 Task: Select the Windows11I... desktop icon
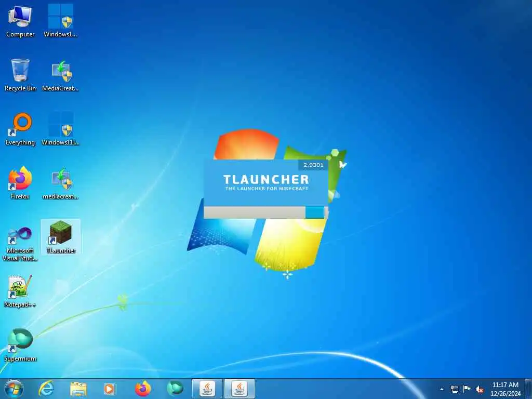click(x=60, y=129)
